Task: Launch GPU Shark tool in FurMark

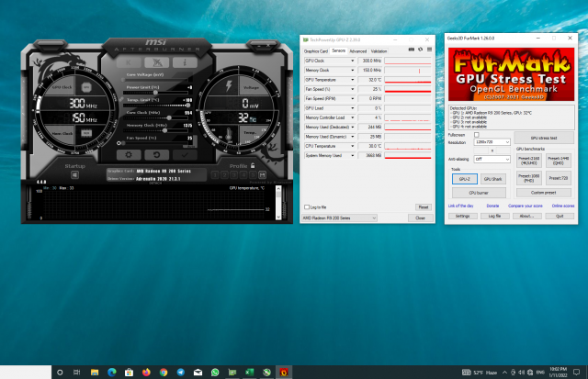Action: pyautogui.click(x=492, y=179)
